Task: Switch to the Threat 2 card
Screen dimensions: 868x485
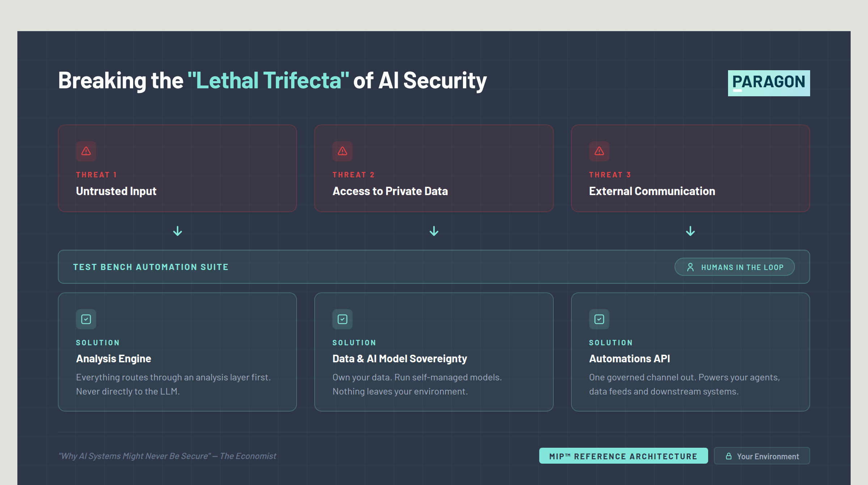Action: [434, 168]
